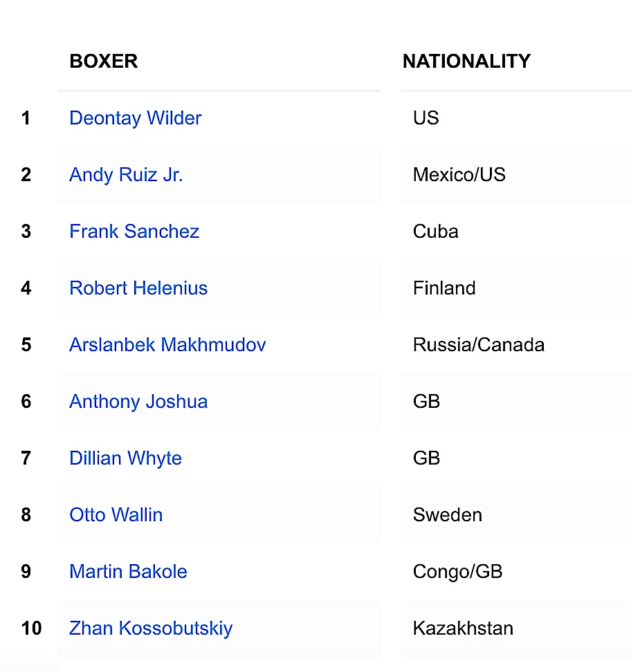Click the Russia/Canada nationality cell

tap(479, 345)
